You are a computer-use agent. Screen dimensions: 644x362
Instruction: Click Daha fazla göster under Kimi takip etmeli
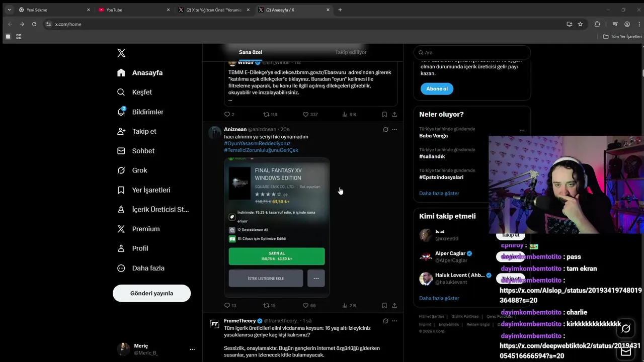point(439,298)
